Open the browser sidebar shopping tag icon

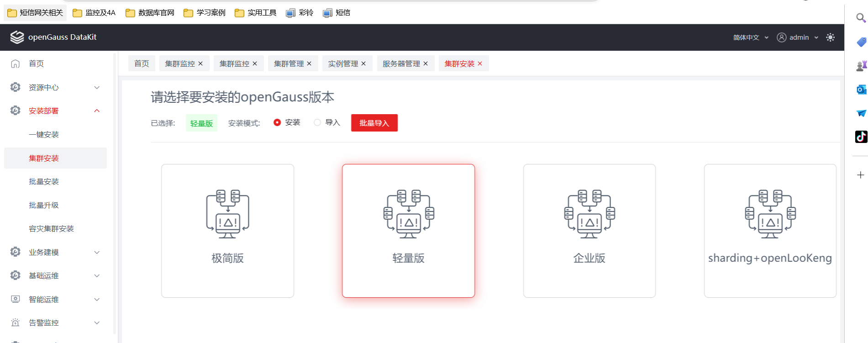861,42
